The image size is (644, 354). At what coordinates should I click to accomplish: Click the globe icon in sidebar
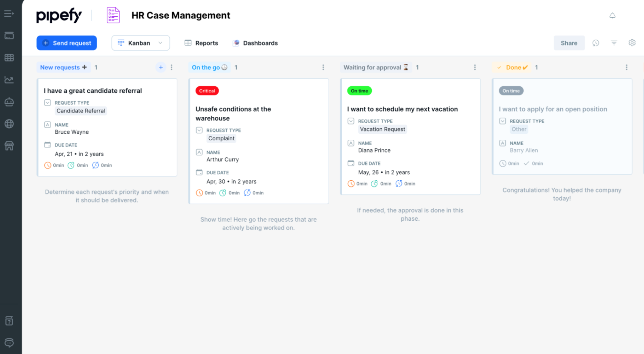click(x=9, y=124)
